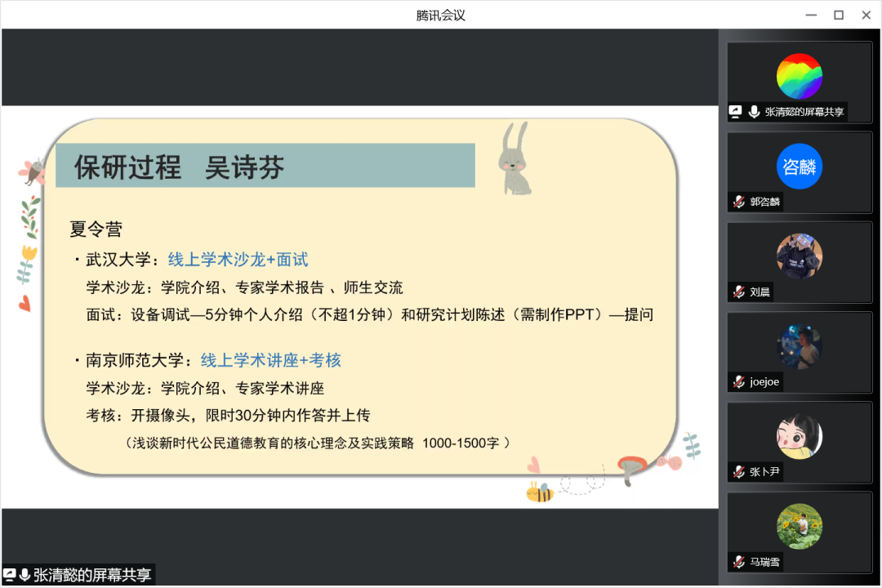Click the 郭咨麟 name label
This screenshot has width=882, height=588.
pyautogui.click(x=764, y=202)
